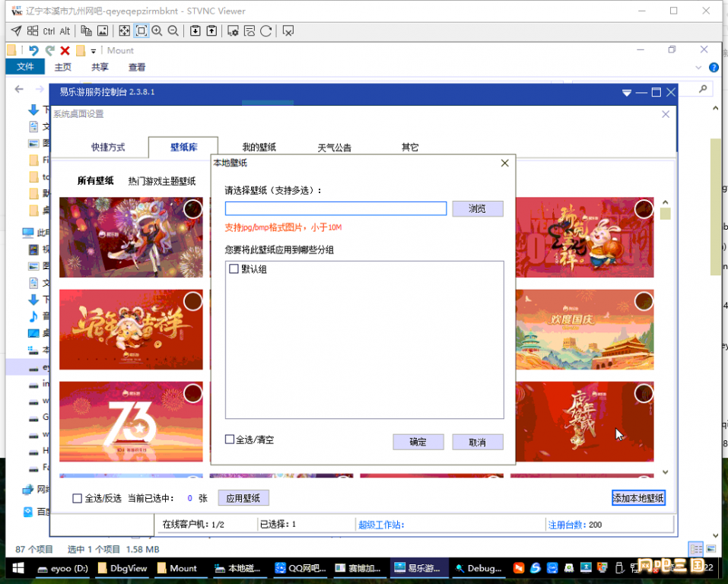Click the blue help question mark icon
This screenshot has height=584, width=728.
pyautogui.click(x=714, y=68)
